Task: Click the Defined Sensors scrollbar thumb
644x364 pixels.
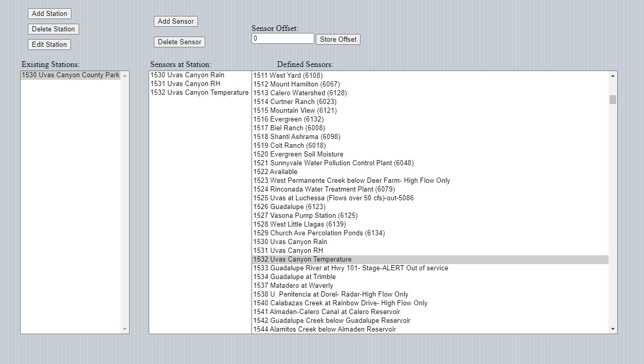Action: pyautogui.click(x=613, y=99)
